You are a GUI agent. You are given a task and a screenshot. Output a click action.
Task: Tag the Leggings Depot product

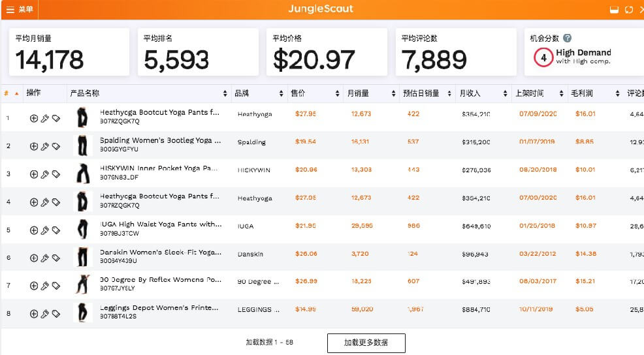click(56, 313)
